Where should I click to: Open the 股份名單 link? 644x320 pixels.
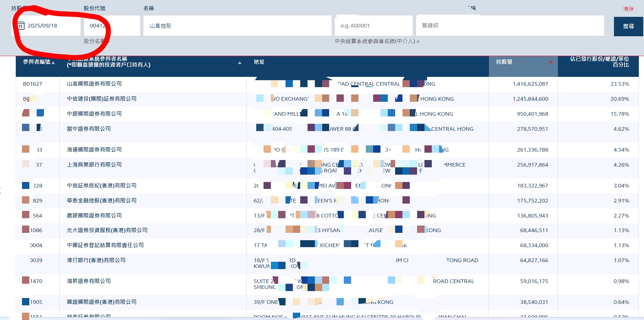pyautogui.click(x=96, y=41)
